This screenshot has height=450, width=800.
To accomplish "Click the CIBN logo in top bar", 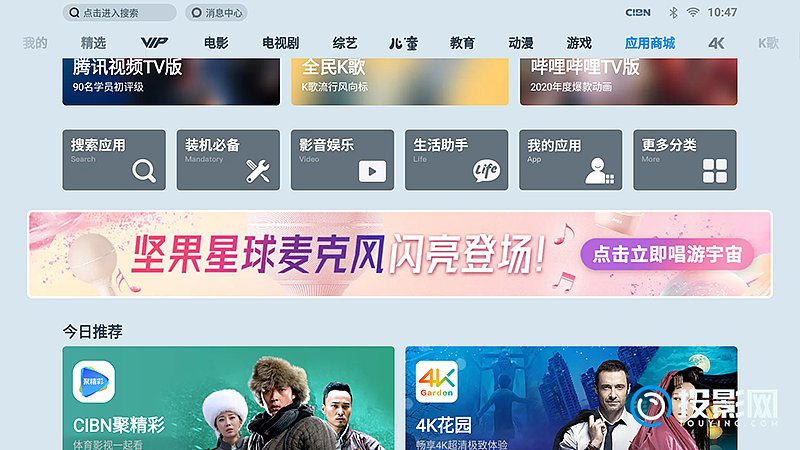I will coord(638,13).
